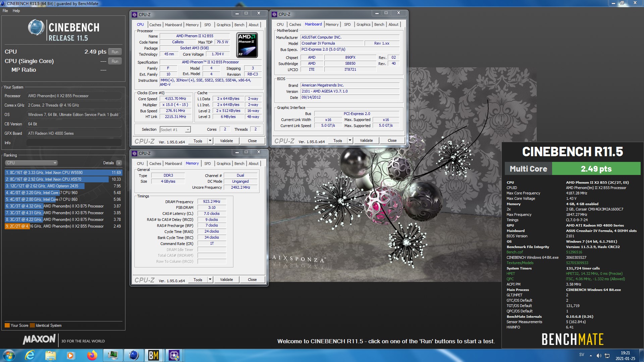Select ranking row Intel Core i7 CPU 860

[x=63, y=199]
